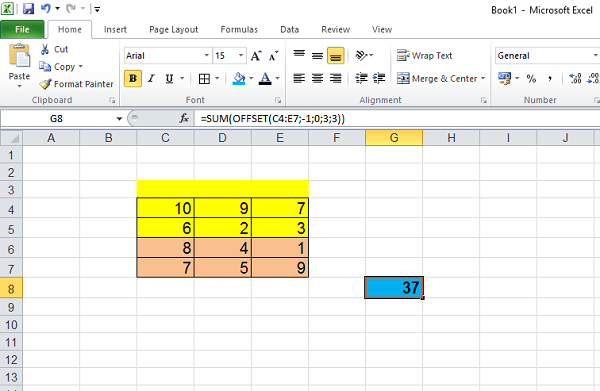Toggle Top Align vertical alignment
Screen dimensions: 600x391
click(x=299, y=55)
